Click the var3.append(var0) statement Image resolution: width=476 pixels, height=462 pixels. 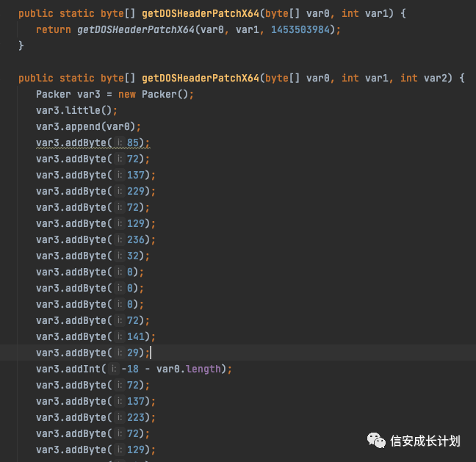click(88, 126)
